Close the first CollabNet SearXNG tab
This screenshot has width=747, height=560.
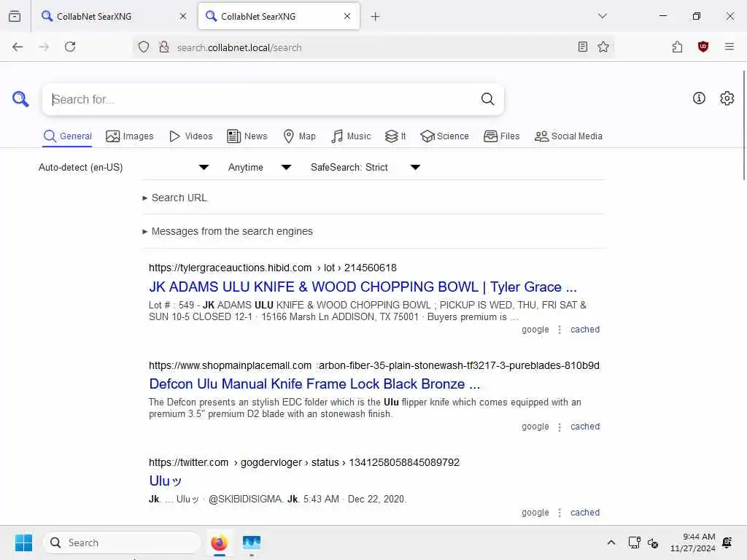click(183, 16)
